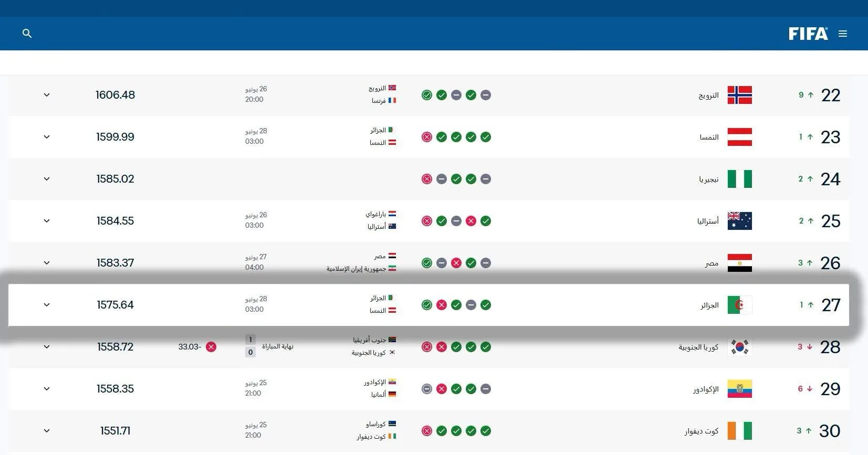Image resolution: width=868 pixels, height=455 pixels.
Task: Click the red loss icon next to -33.03
Action: [211, 347]
